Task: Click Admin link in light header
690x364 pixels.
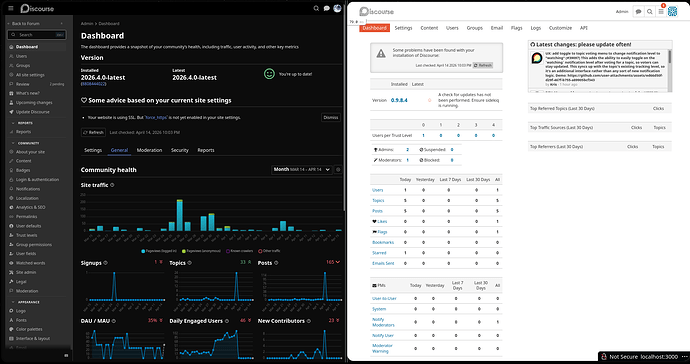Action: pyautogui.click(x=622, y=12)
